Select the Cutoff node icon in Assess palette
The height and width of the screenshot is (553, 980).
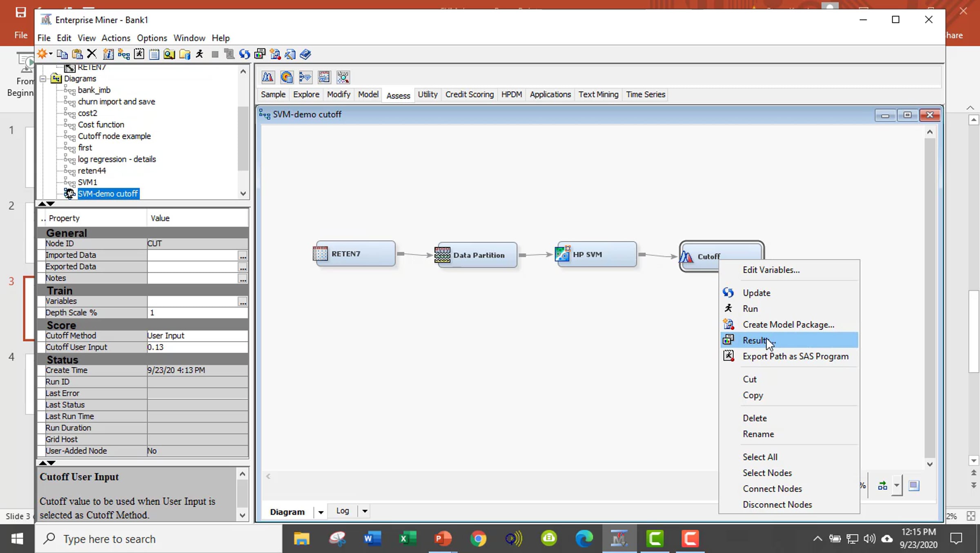click(267, 77)
